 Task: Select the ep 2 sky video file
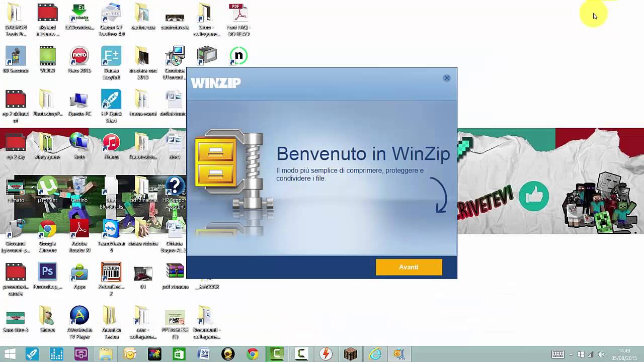(15, 146)
